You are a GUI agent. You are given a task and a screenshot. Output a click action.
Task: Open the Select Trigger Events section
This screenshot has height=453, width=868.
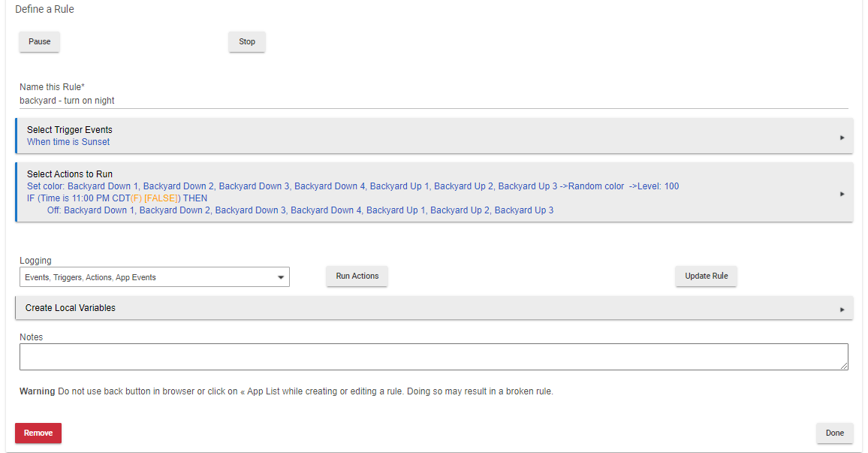(70, 130)
